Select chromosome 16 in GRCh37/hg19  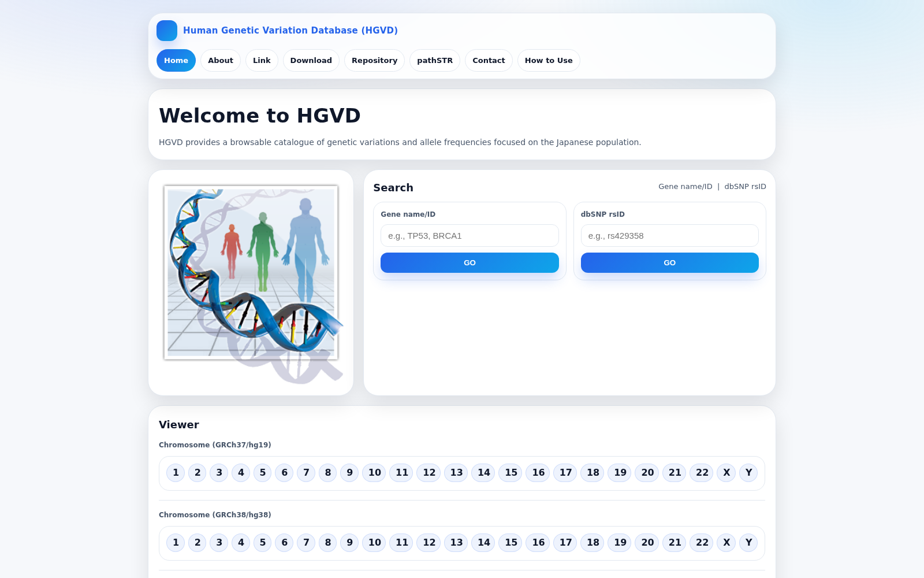click(538, 473)
